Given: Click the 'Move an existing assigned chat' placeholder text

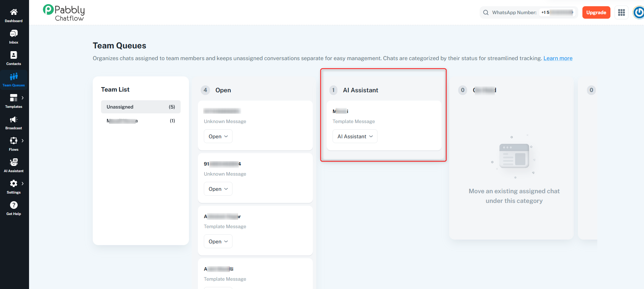Looking at the screenshot, I should [x=514, y=196].
